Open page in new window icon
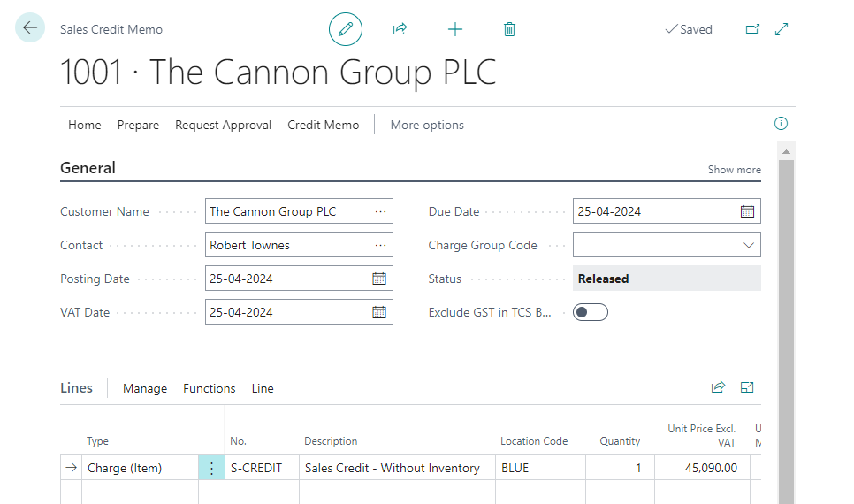Screen dimensions: 854x504 (752, 29)
